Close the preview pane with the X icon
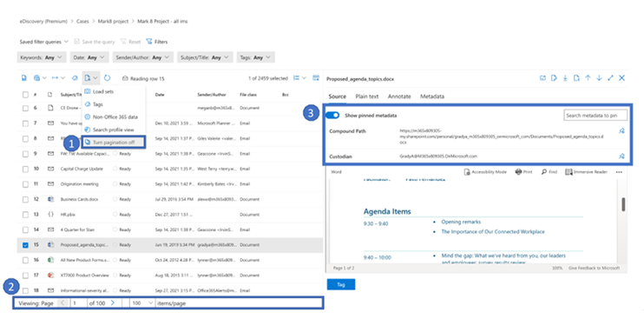Viewport: 644px width, 319px height. pos(621,78)
